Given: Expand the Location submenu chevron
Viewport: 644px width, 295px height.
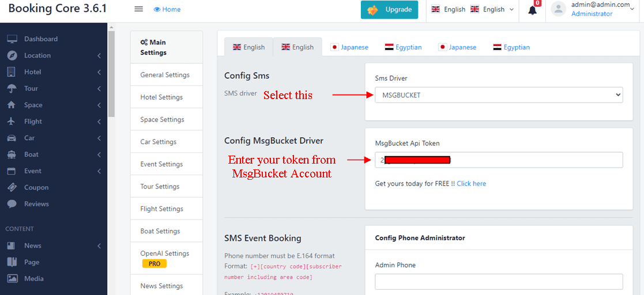Looking at the screenshot, I should point(99,56).
